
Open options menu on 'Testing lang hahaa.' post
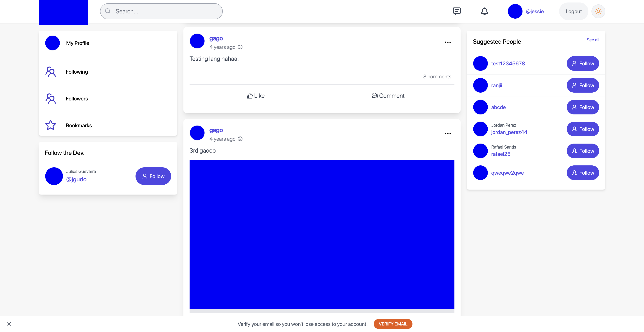tap(448, 42)
